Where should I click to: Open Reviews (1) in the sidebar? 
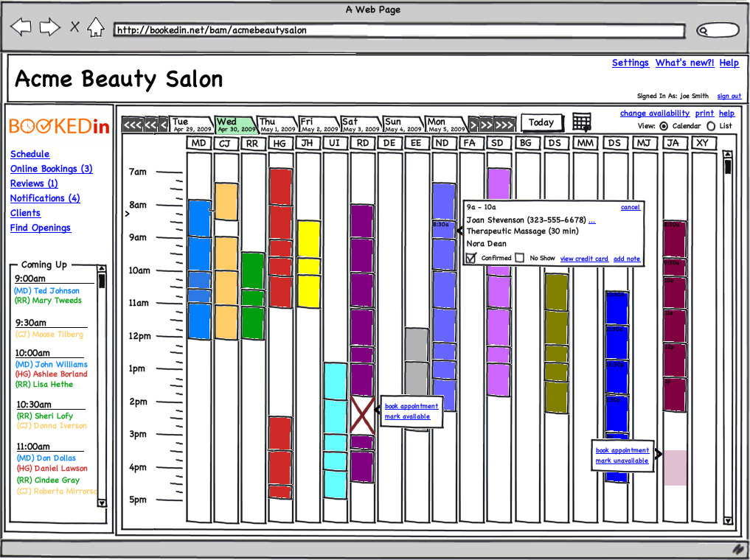[x=34, y=183]
